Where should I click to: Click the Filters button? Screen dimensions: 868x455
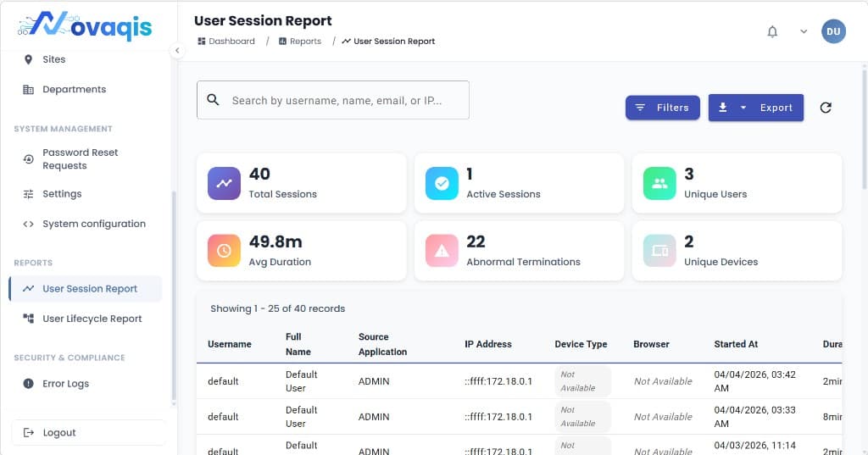pos(663,108)
